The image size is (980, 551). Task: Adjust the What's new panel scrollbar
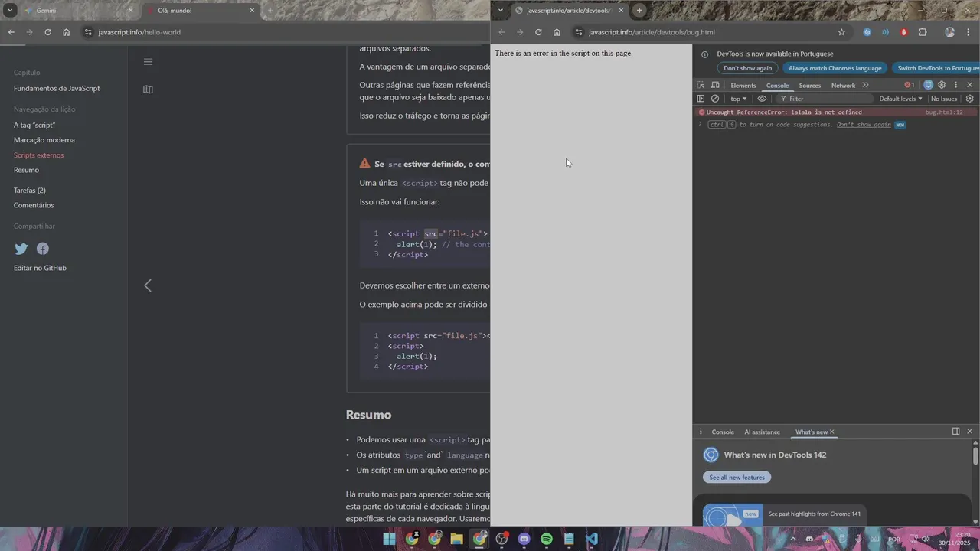tap(975, 456)
